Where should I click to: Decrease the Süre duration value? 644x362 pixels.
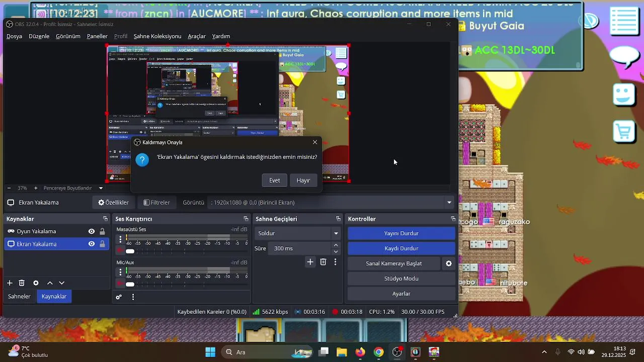pyautogui.click(x=336, y=251)
